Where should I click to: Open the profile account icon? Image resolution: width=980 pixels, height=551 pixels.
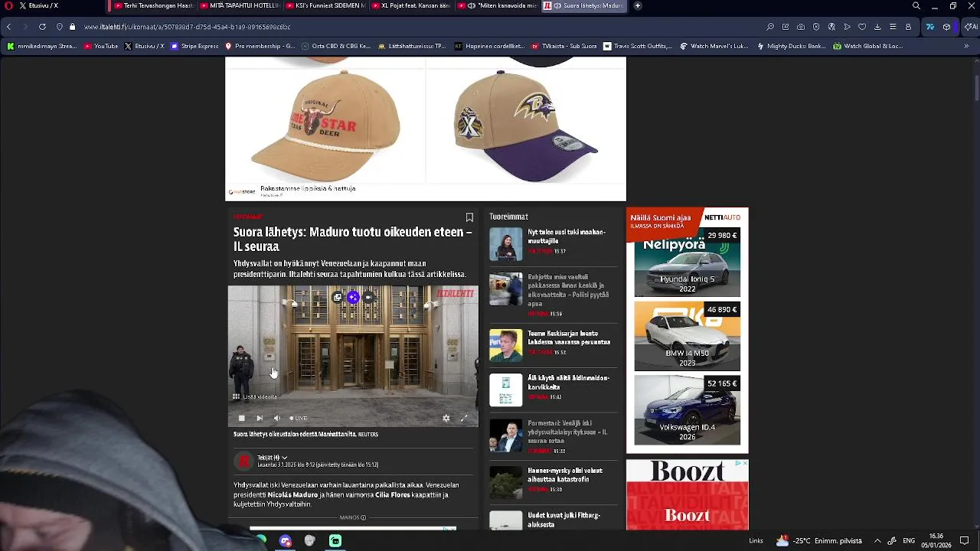pyautogui.click(x=908, y=27)
